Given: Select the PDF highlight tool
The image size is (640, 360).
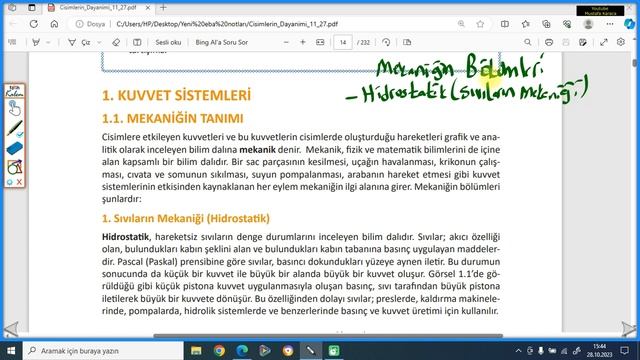Looking at the screenshot, I should point(36,42).
